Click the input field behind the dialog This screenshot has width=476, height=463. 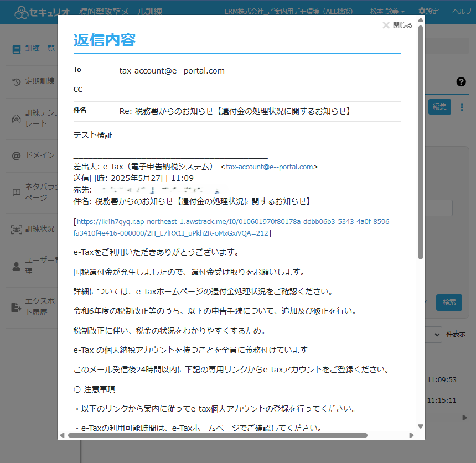coord(439,208)
